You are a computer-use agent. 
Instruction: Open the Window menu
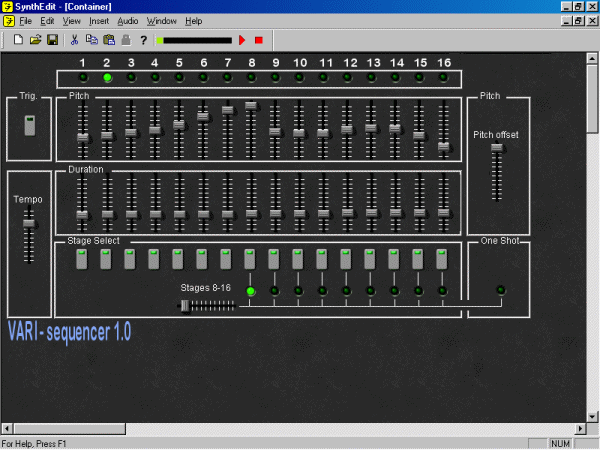(161, 21)
